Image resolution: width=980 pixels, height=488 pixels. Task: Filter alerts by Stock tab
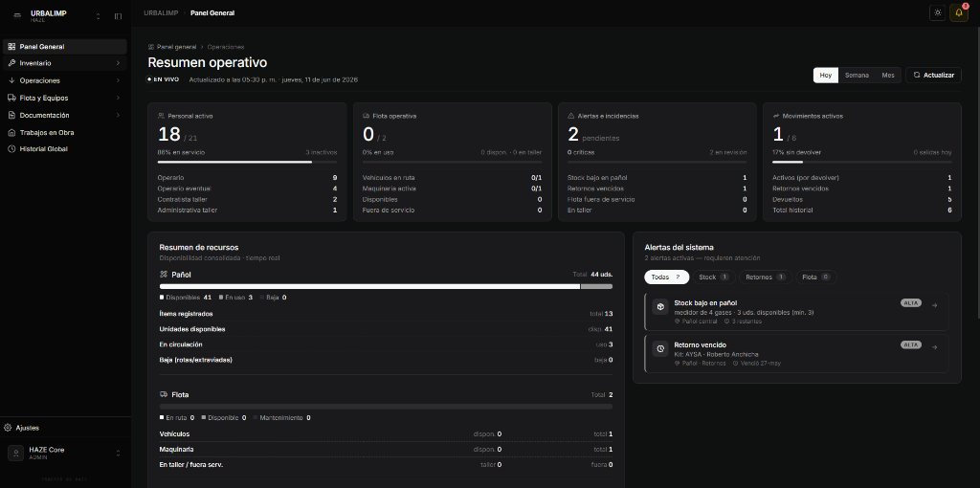[x=714, y=277]
